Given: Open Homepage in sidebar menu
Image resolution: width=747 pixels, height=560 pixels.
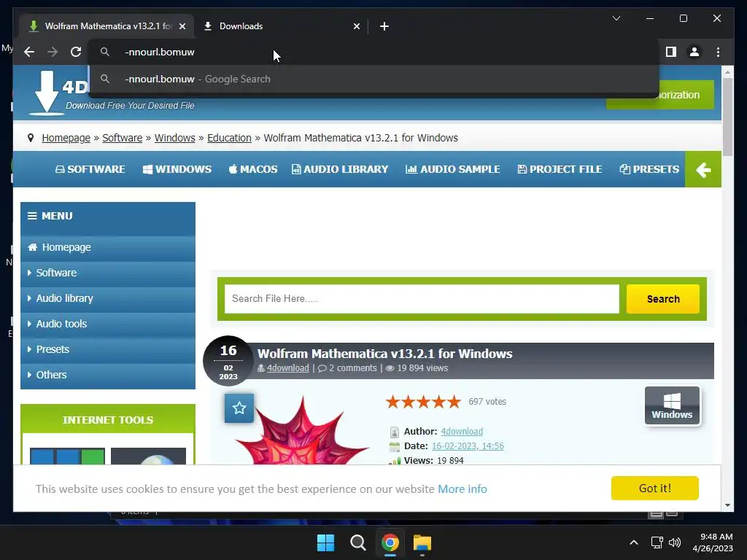Looking at the screenshot, I should 108,248.
